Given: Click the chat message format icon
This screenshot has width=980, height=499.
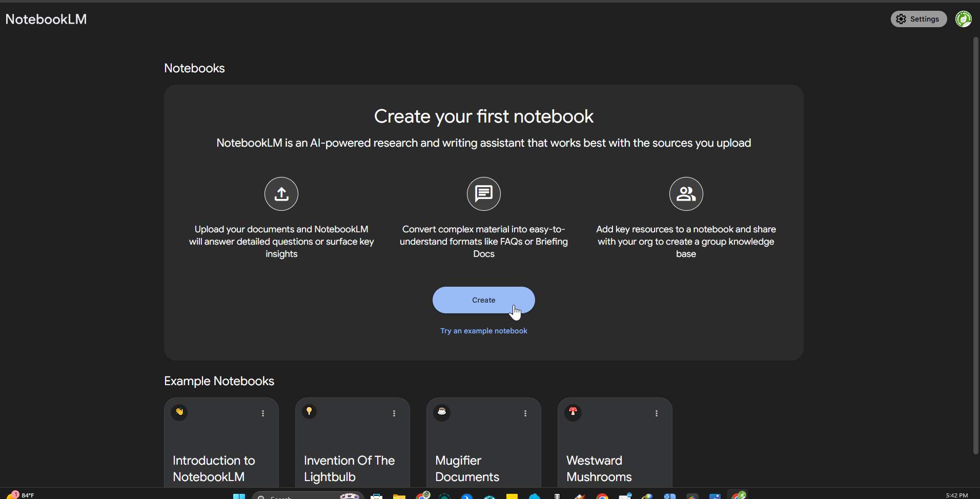Looking at the screenshot, I should click(484, 194).
